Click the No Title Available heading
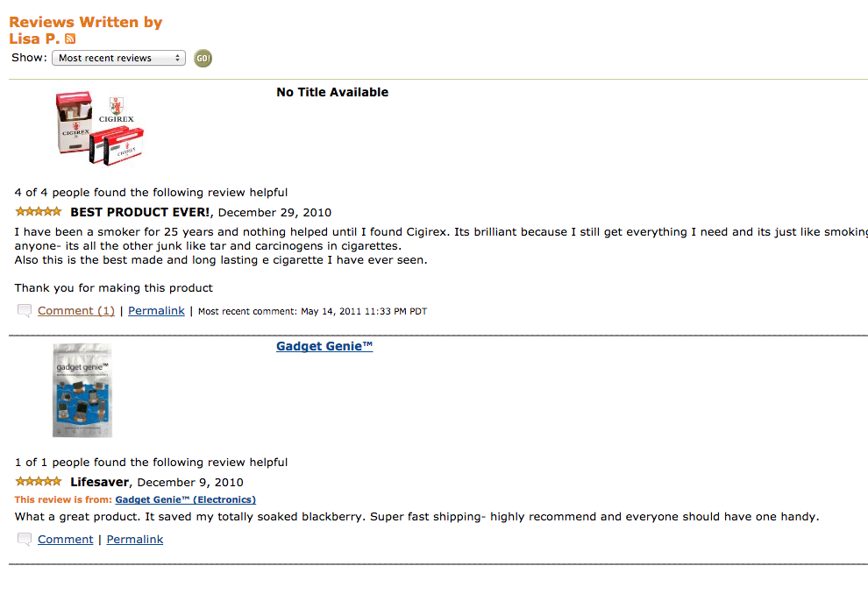 click(x=332, y=92)
